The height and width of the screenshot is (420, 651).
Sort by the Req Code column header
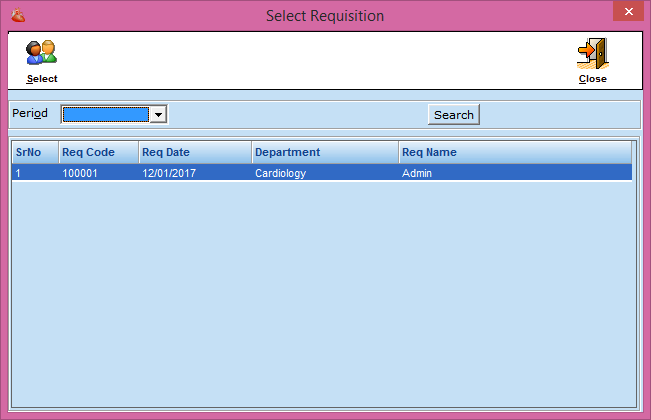[97, 152]
